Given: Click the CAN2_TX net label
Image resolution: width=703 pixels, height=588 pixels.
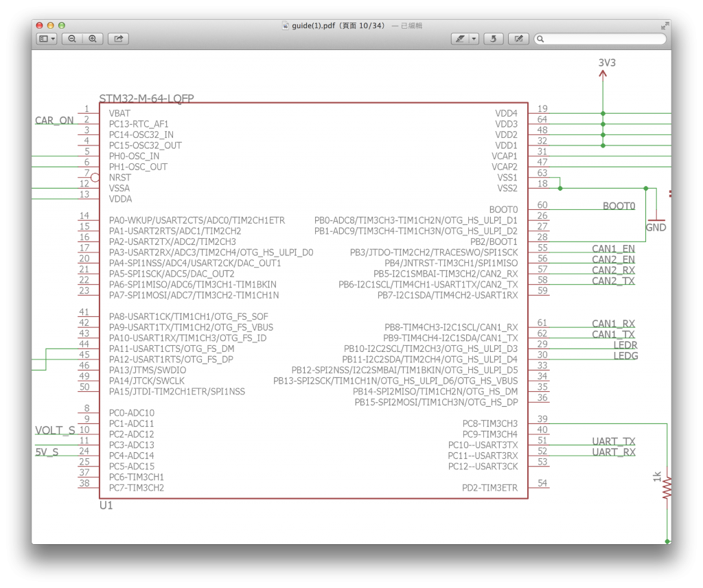Looking at the screenshot, I should (613, 281).
